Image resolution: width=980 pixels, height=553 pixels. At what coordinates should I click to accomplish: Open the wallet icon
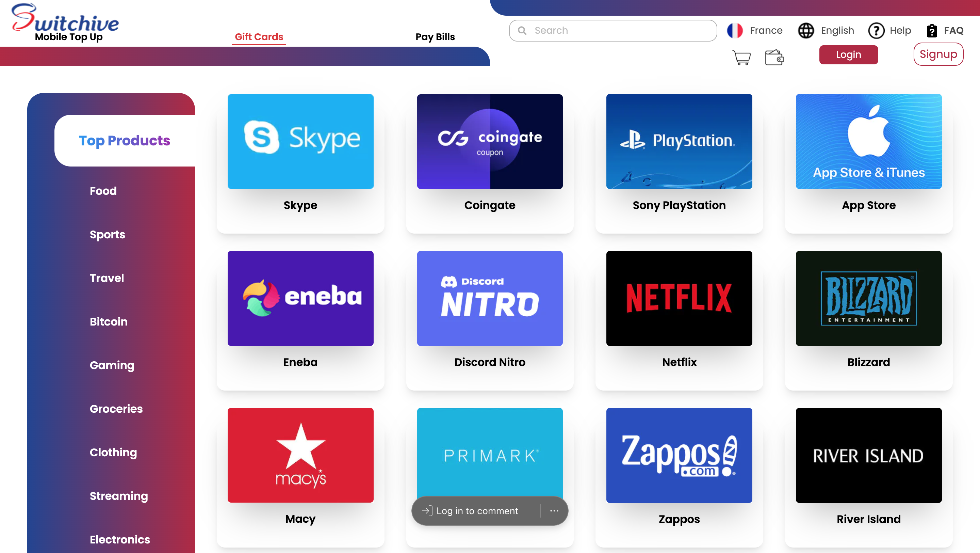click(x=774, y=58)
